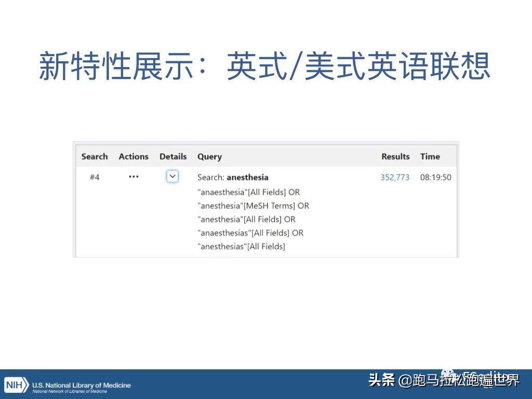Expand the Details dropdown for the anesthesia search
This screenshot has width=532, height=399.
pyautogui.click(x=172, y=177)
